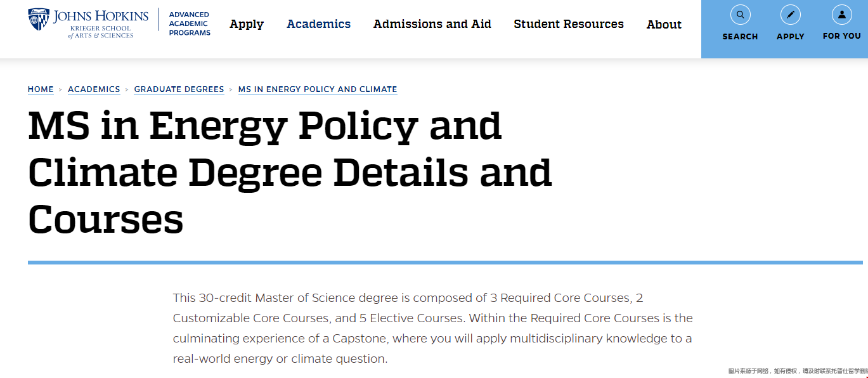Navigate to GRADUATE DEGREES breadcrumb link
The width and height of the screenshot is (868, 378).
pos(179,89)
